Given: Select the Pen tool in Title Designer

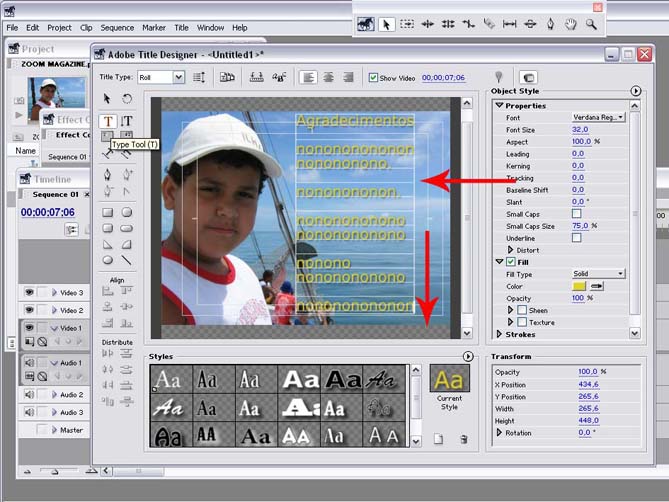Looking at the screenshot, I should tap(107, 175).
